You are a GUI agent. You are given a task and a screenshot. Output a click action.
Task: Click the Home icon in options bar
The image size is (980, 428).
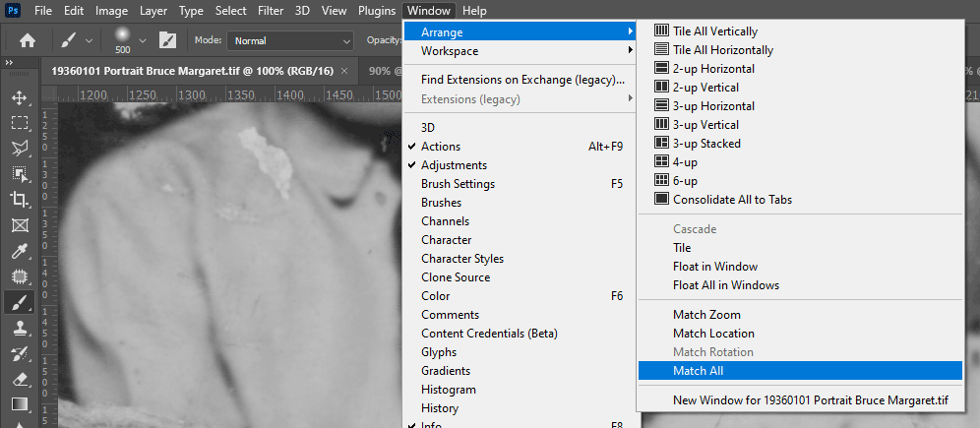[28, 40]
